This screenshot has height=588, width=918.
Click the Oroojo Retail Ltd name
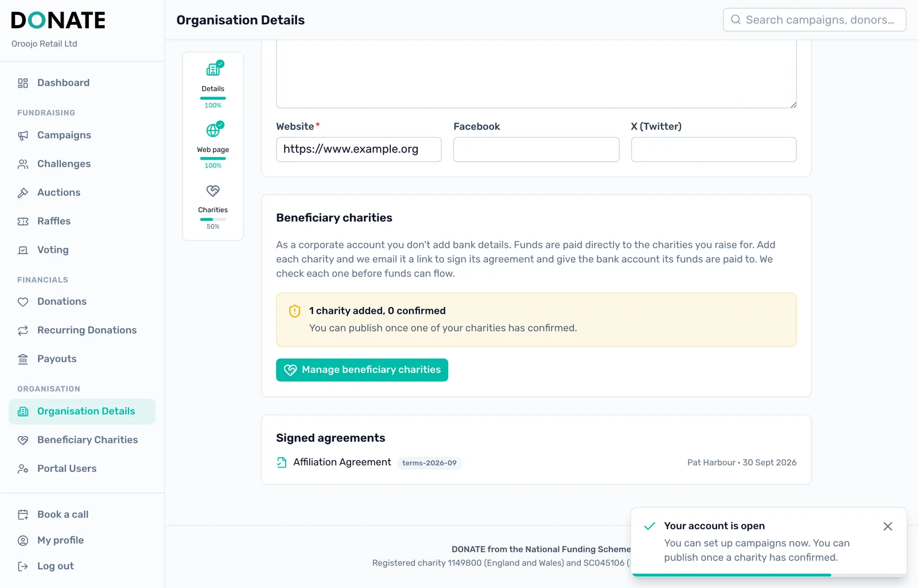coord(44,44)
